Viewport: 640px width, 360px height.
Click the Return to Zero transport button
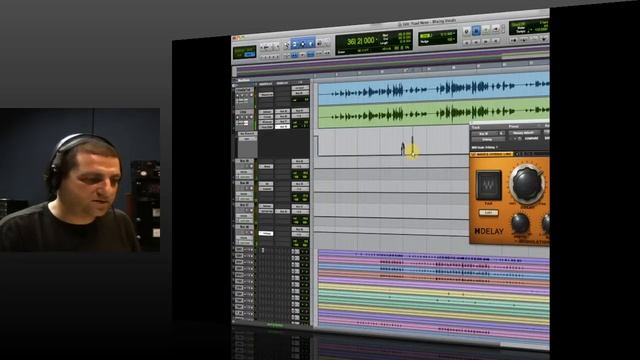[x=467, y=42]
